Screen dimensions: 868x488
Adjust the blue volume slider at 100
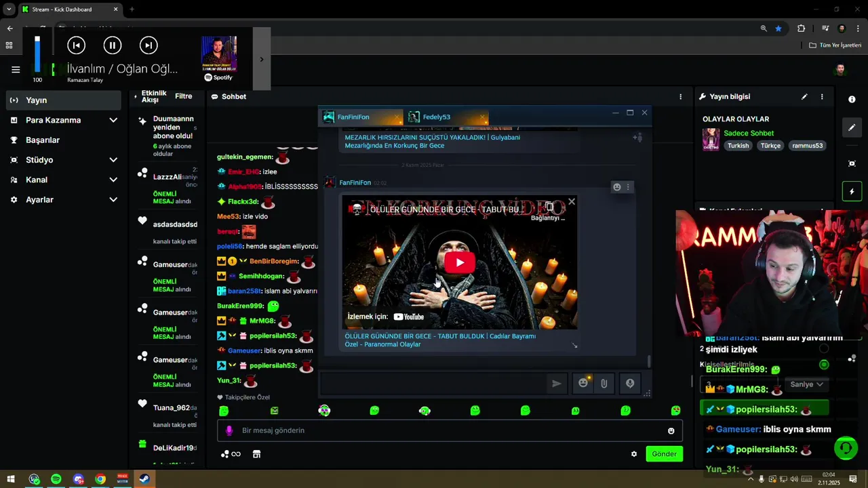click(x=37, y=55)
